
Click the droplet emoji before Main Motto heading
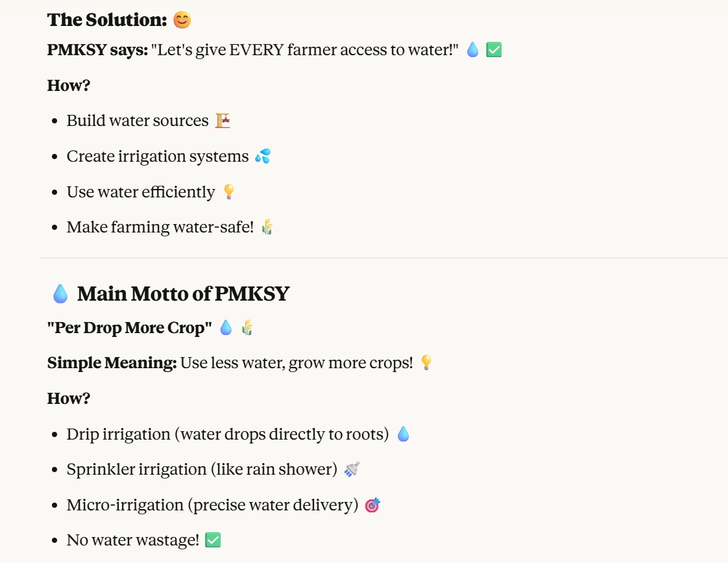(x=60, y=294)
